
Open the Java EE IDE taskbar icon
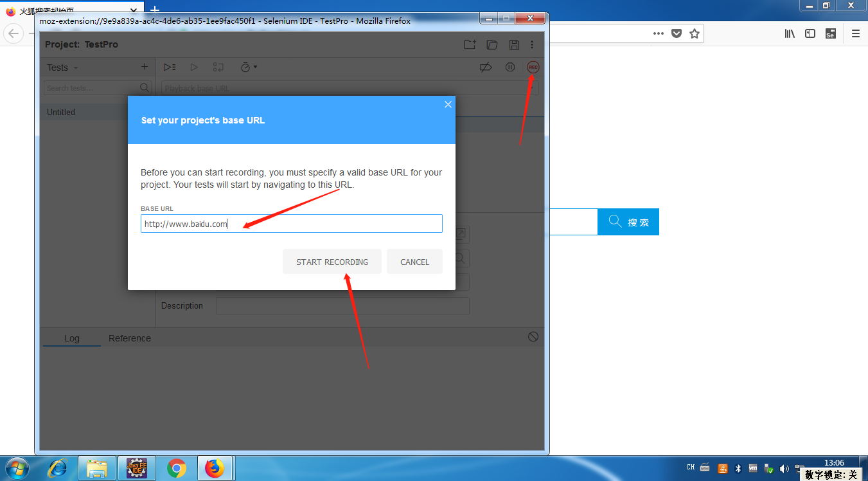137,469
